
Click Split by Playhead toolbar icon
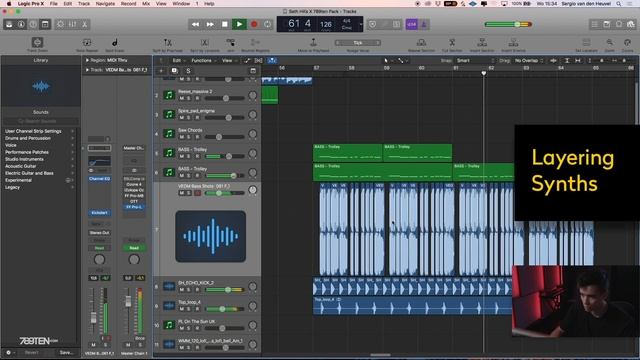coord(167,42)
